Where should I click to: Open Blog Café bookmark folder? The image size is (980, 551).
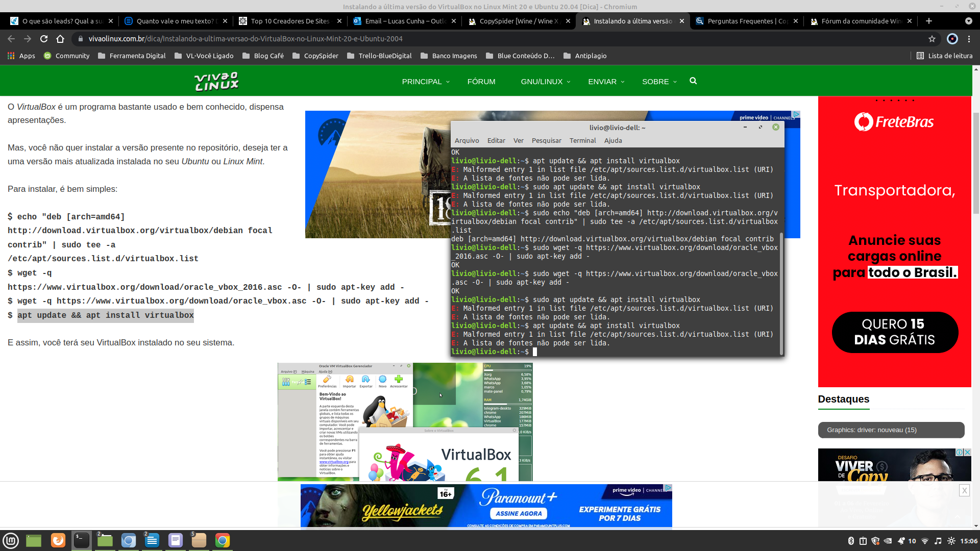(x=263, y=56)
